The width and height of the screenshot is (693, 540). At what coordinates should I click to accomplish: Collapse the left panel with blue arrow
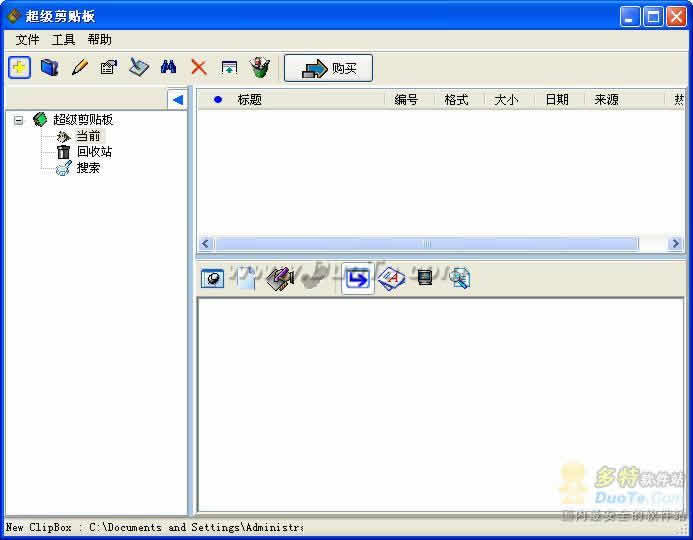coord(177,99)
